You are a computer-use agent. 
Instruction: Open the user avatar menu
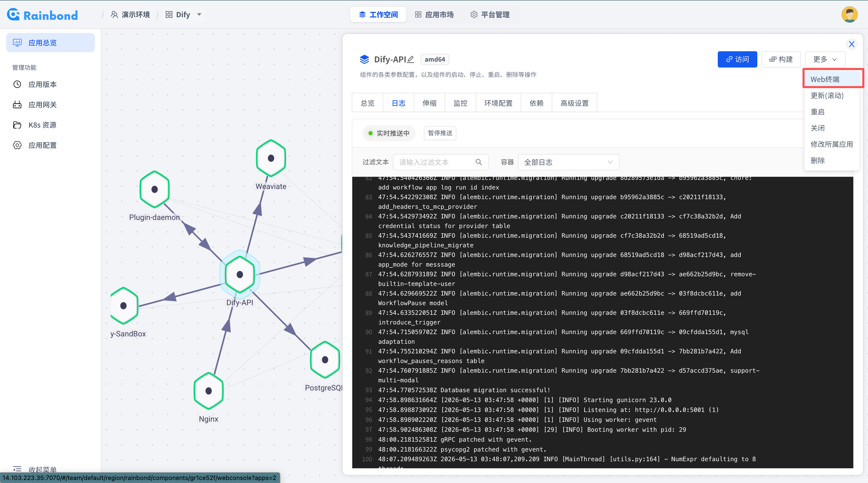point(849,14)
